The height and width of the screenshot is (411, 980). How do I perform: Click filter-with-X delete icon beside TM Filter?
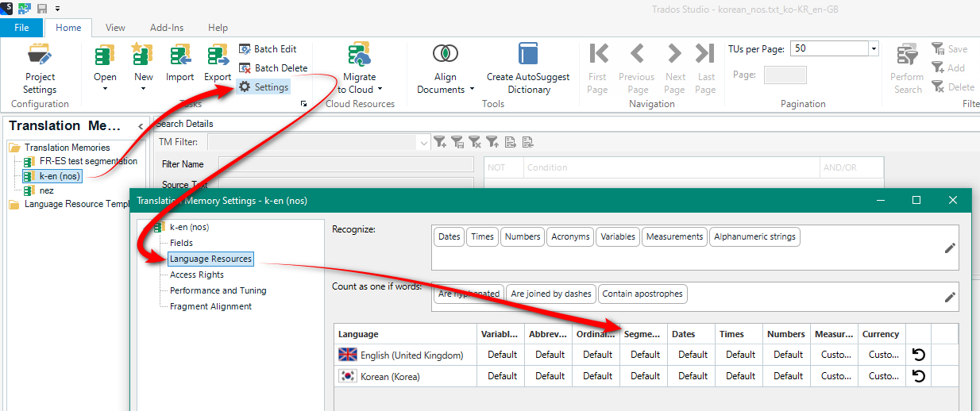(475, 142)
